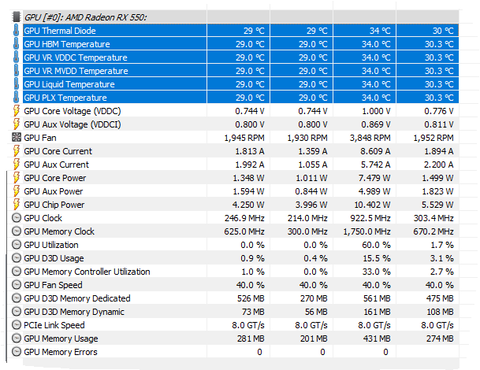This screenshot has width=480, height=370.
Task: Click the thermometer icon for GPU Liquid Temperature
Action: pos(16,84)
